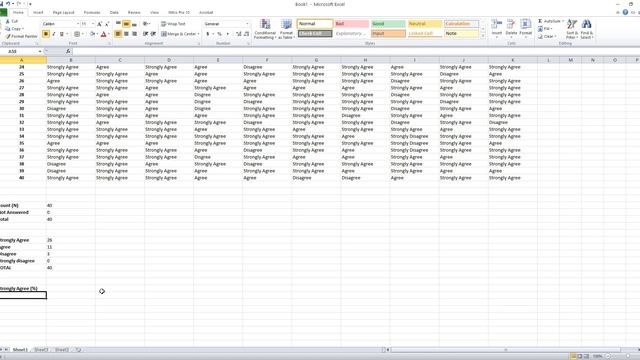Open the Review ribbon tab

click(134, 13)
